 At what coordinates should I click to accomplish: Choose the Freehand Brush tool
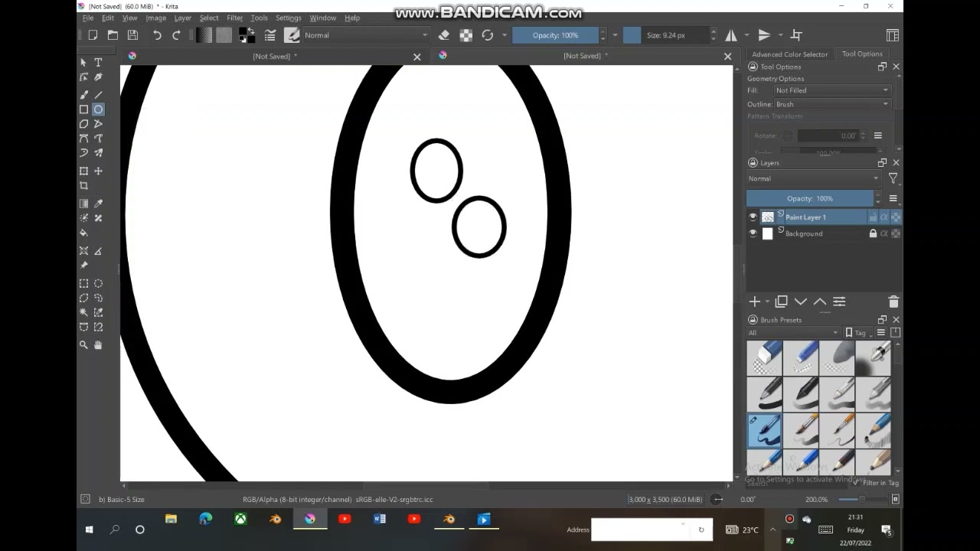83,95
